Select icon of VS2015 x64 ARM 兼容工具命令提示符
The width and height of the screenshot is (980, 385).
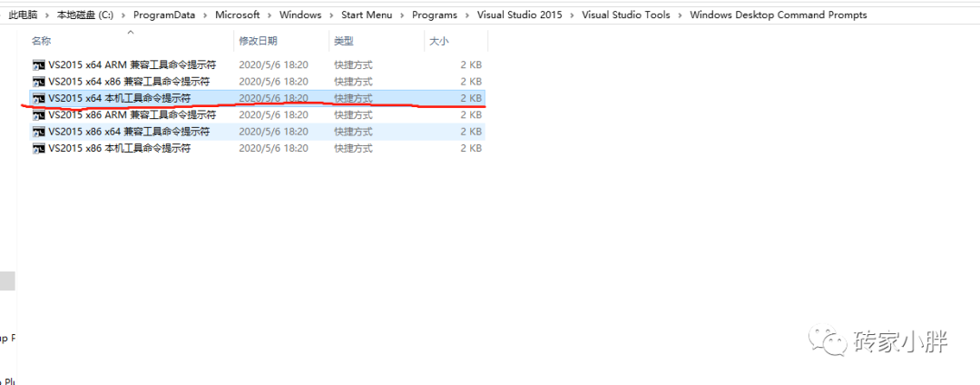click(39, 64)
